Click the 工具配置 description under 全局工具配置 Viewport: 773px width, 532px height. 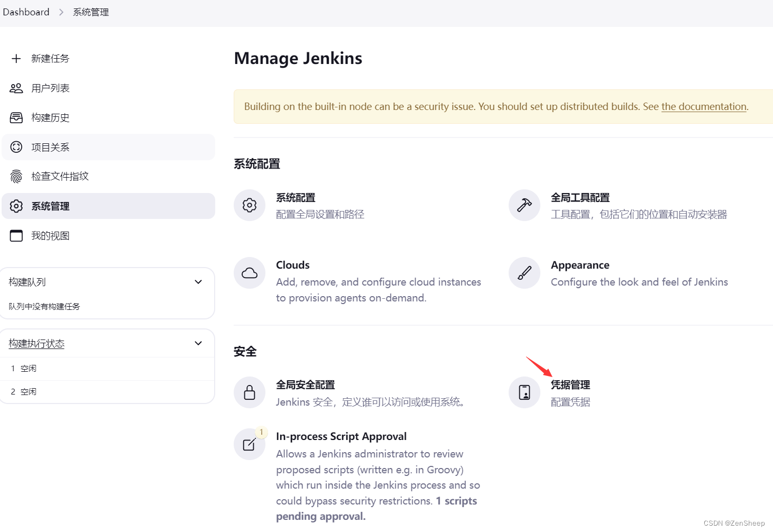tap(639, 214)
